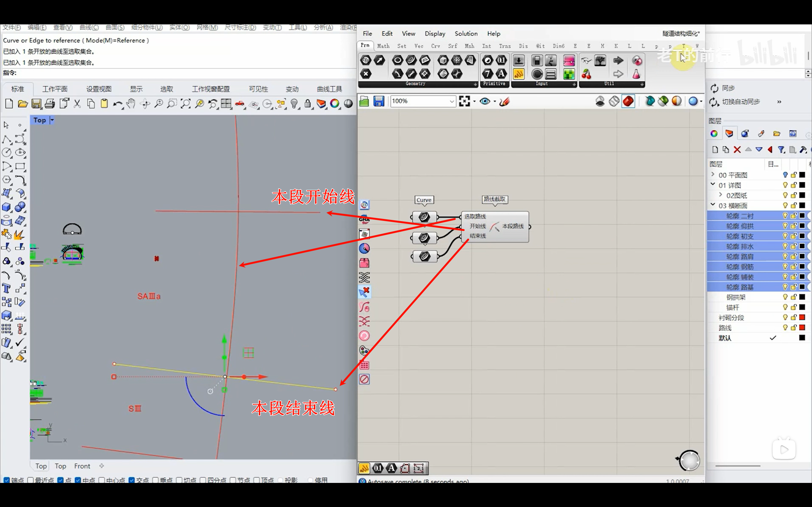Click Grasshopper open file icon

tap(364, 101)
